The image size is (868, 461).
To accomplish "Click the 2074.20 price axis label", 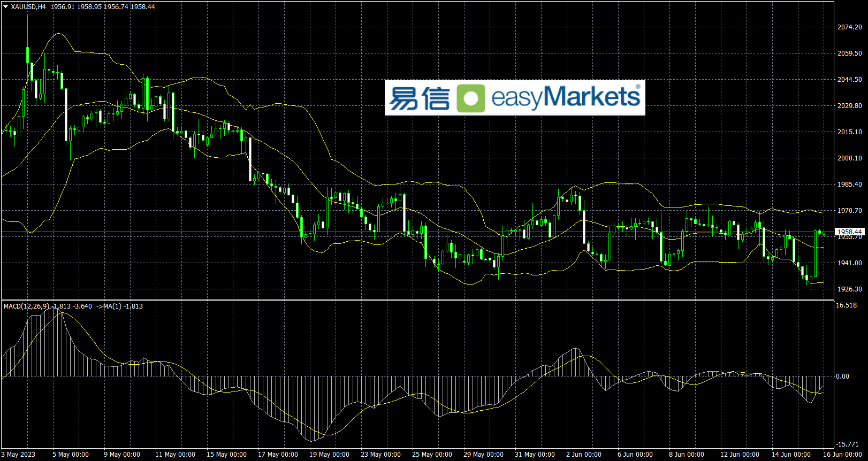I will (849, 27).
